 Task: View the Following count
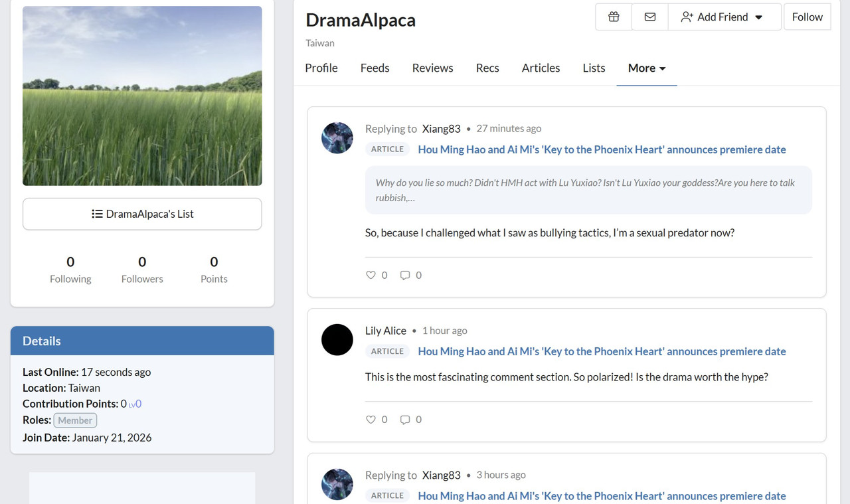[70, 269]
